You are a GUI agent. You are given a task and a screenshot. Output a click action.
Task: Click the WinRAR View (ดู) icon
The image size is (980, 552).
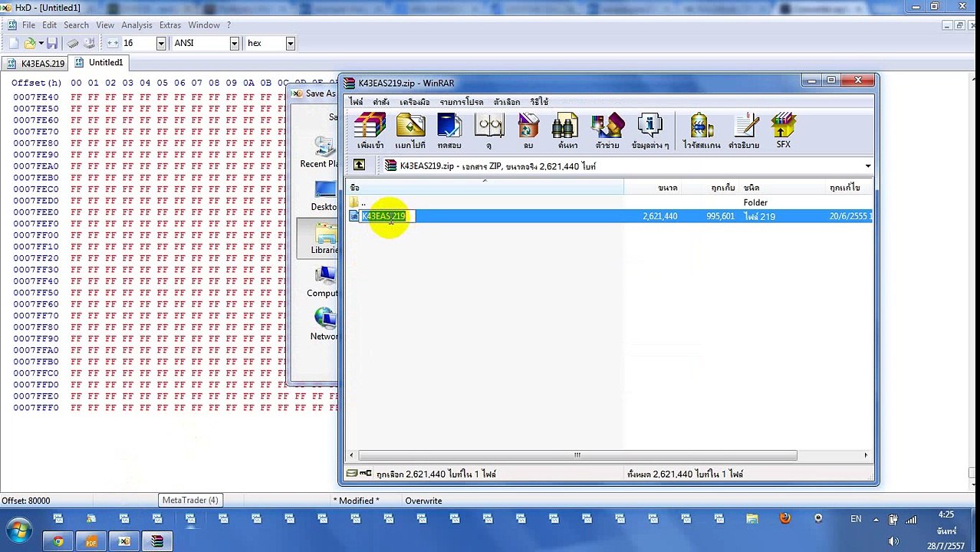[x=488, y=131]
